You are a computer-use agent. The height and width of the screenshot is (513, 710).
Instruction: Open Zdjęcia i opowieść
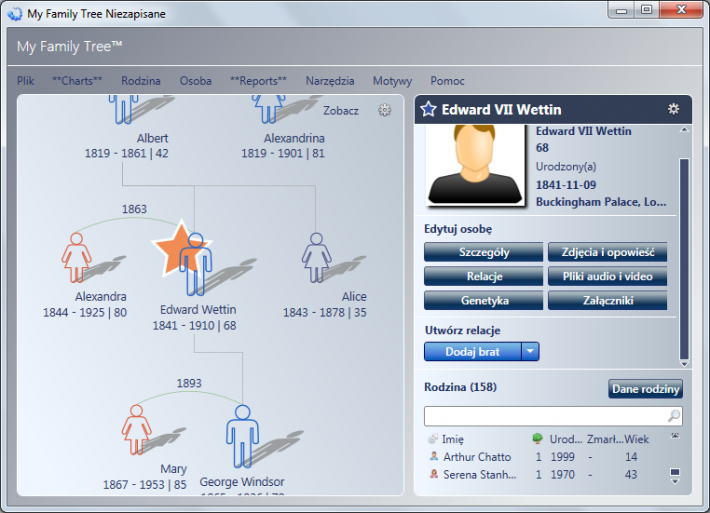pos(607,252)
